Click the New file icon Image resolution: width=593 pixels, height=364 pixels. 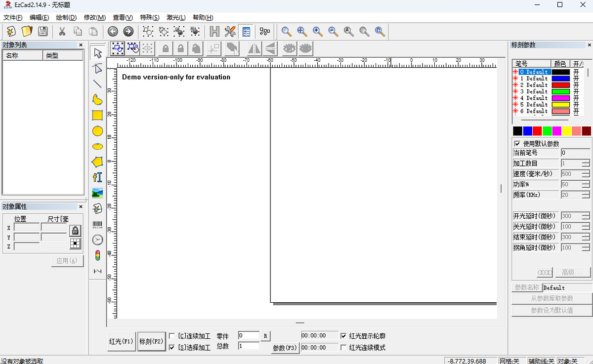click(11, 32)
